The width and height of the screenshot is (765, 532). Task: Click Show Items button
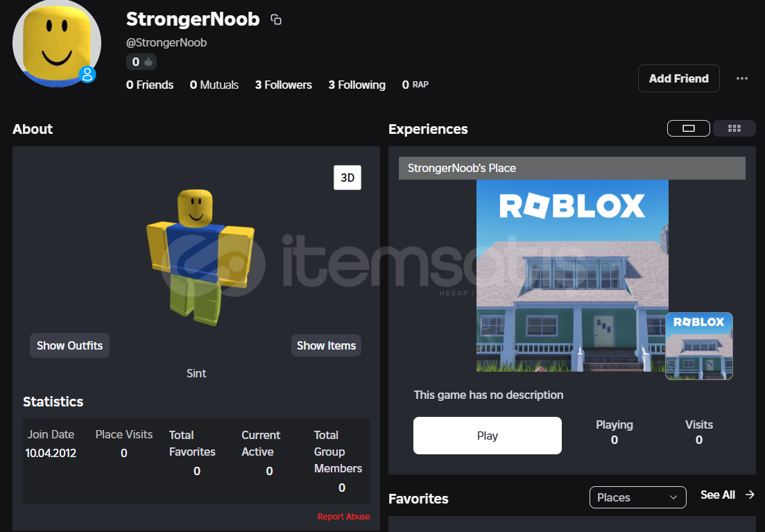click(x=327, y=345)
